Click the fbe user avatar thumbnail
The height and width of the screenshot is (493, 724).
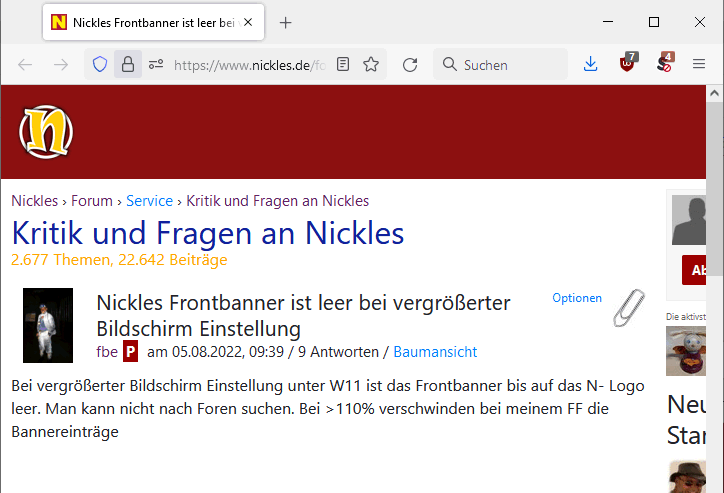pos(48,325)
